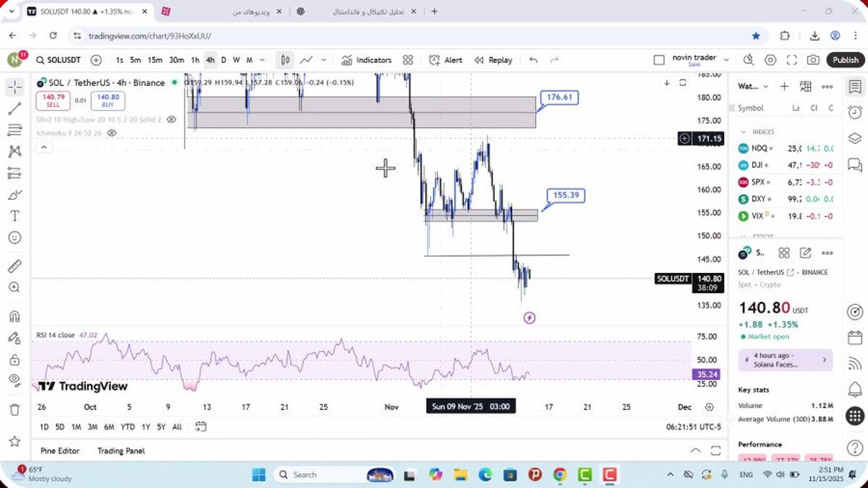Open the Indicators dialog
868x488 pixels.
tap(366, 60)
